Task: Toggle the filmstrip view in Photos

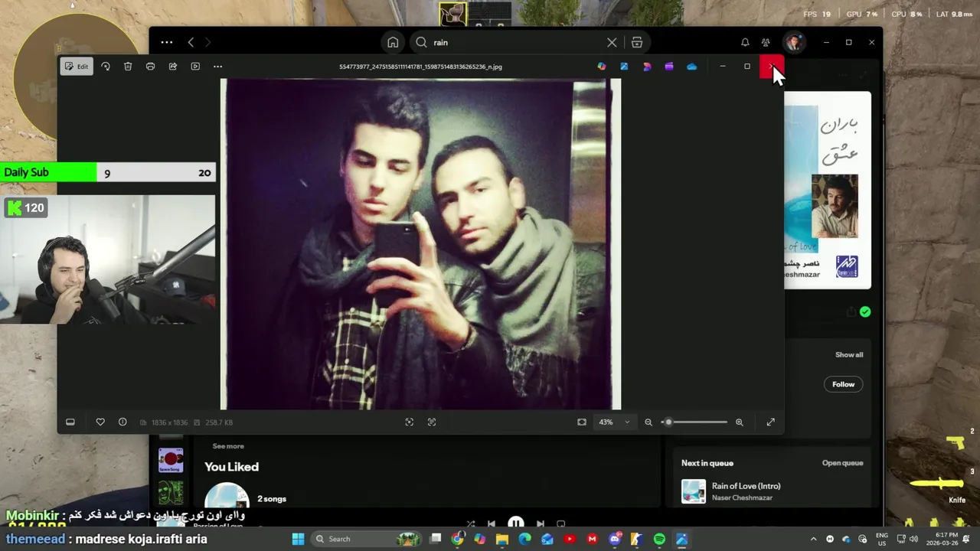Action: [70, 422]
